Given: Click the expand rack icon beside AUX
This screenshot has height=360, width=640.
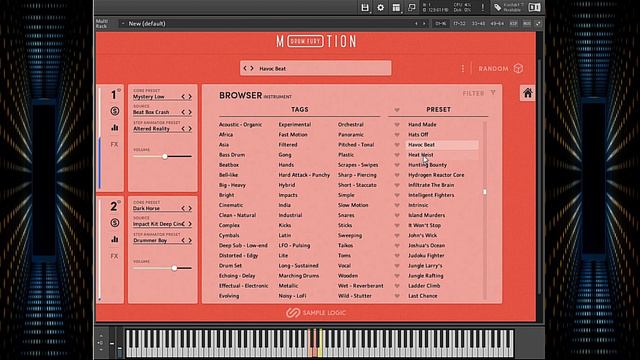Looking at the screenshot, I should click(x=538, y=24).
